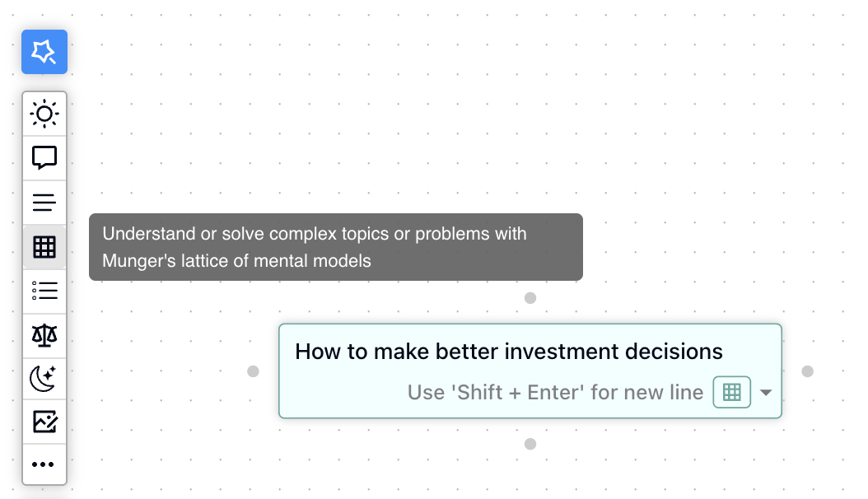Expand the dropdown arrow beside the grid button
868x499 pixels.
[x=766, y=393]
